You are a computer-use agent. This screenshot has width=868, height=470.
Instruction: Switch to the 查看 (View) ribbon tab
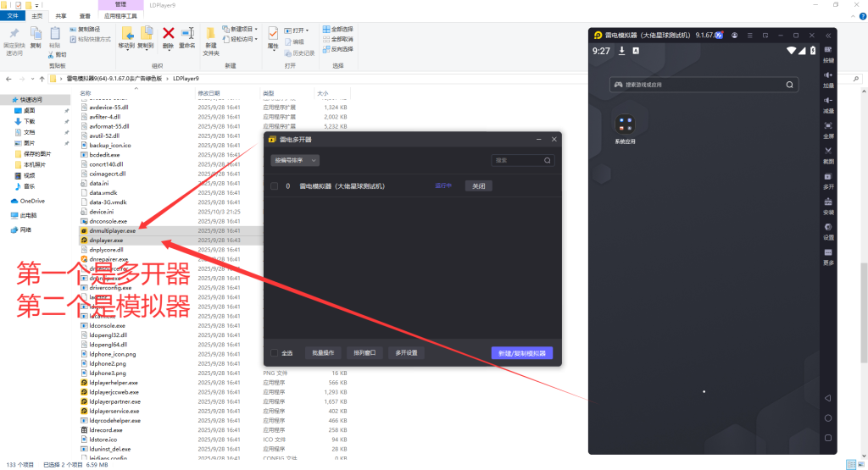click(85, 16)
